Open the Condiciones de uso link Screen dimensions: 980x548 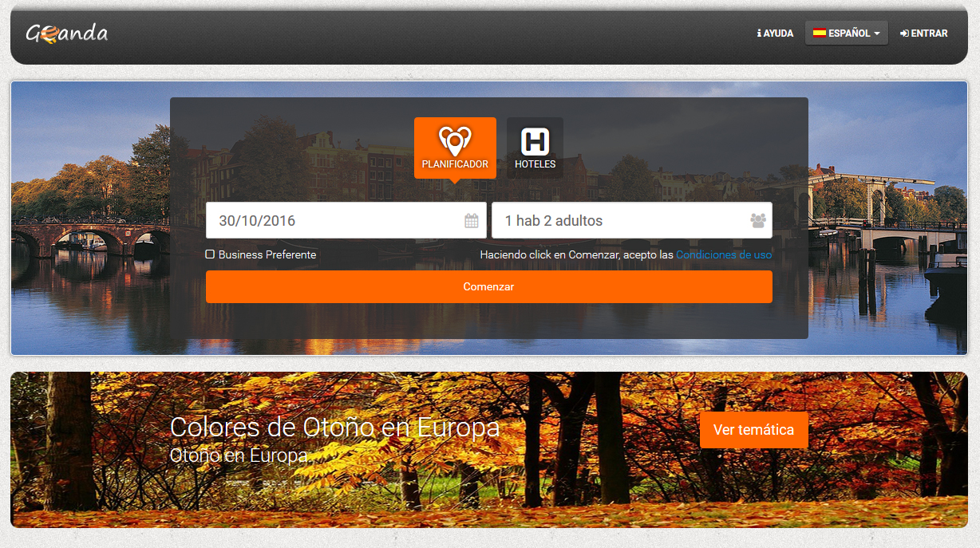723,255
